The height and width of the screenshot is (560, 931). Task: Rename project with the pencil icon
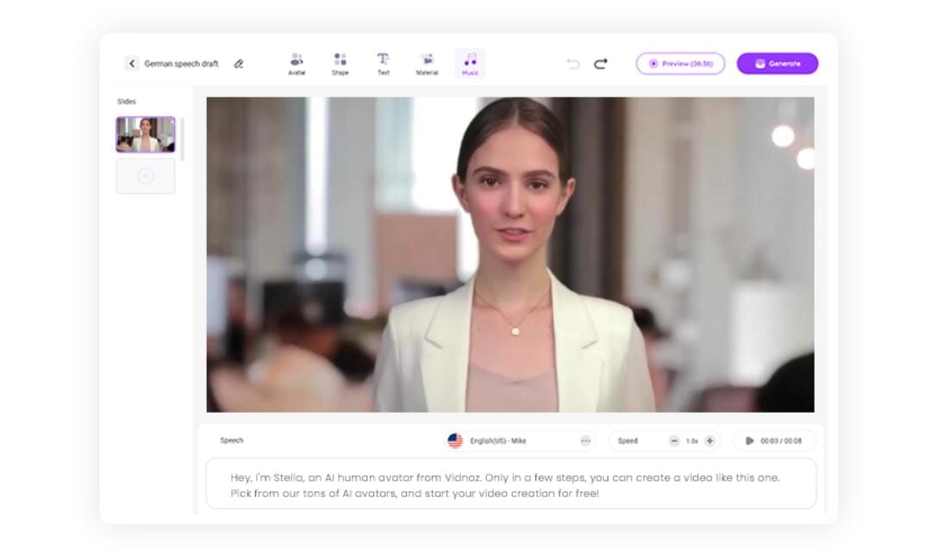tap(239, 64)
